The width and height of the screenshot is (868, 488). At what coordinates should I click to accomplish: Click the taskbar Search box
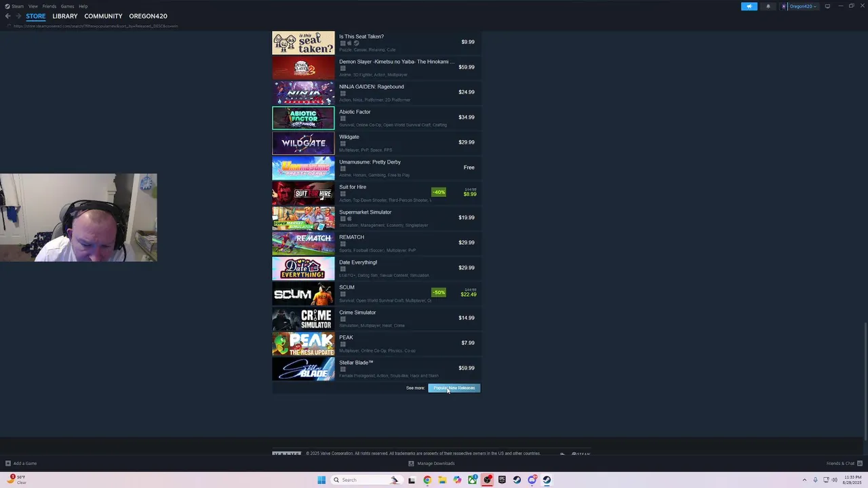pyautogui.click(x=367, y=480)
